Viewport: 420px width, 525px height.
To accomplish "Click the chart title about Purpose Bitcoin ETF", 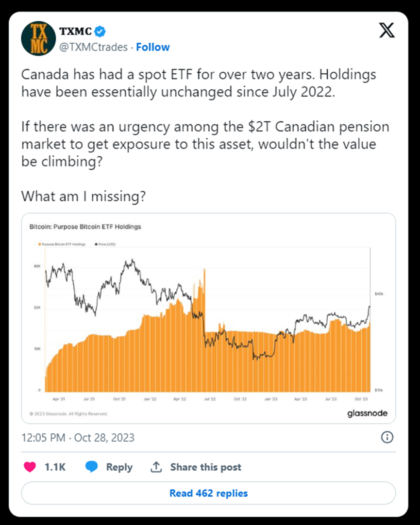I will 85,227.
